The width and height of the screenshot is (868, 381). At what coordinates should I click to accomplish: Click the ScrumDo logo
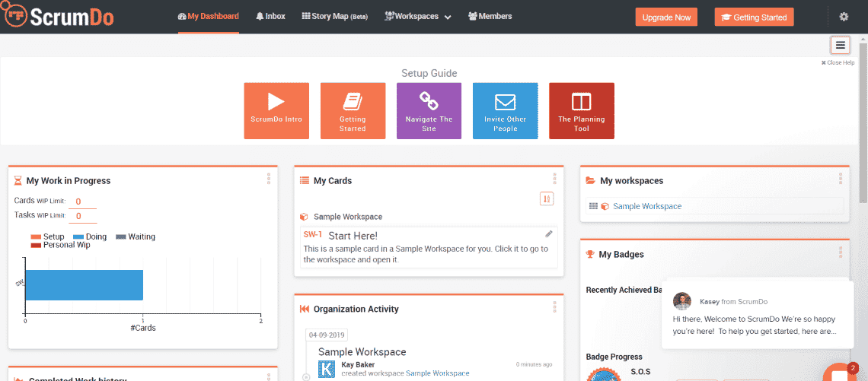pyautogui.click(x=59, y=17)
